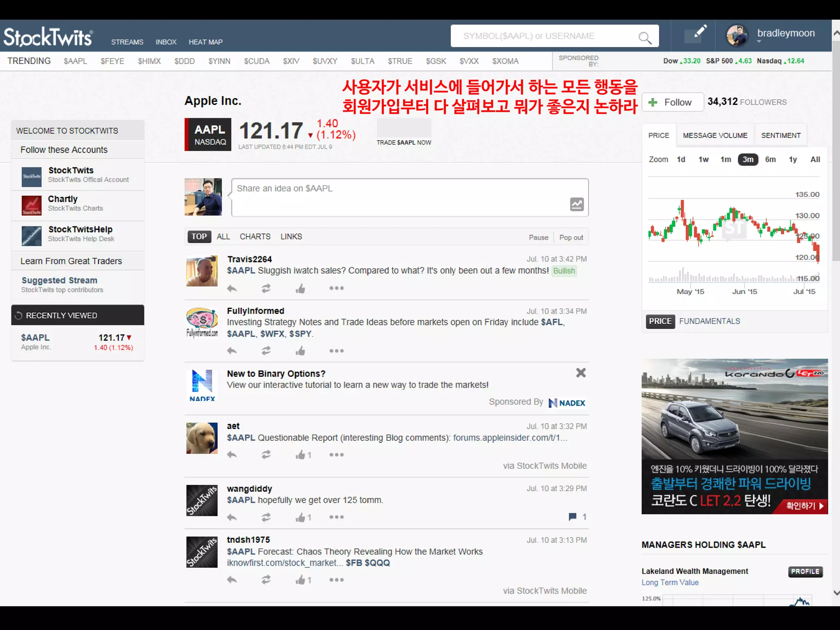Reshare tndsh1975's post
This screenshot has width=840, height=630.
(x=266, y=580)
